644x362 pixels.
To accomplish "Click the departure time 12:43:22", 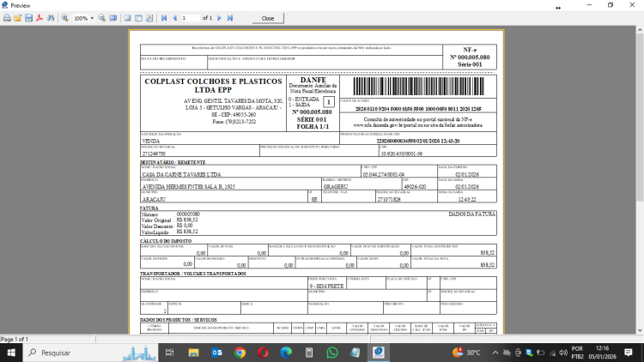I will [x=467, y=200].
